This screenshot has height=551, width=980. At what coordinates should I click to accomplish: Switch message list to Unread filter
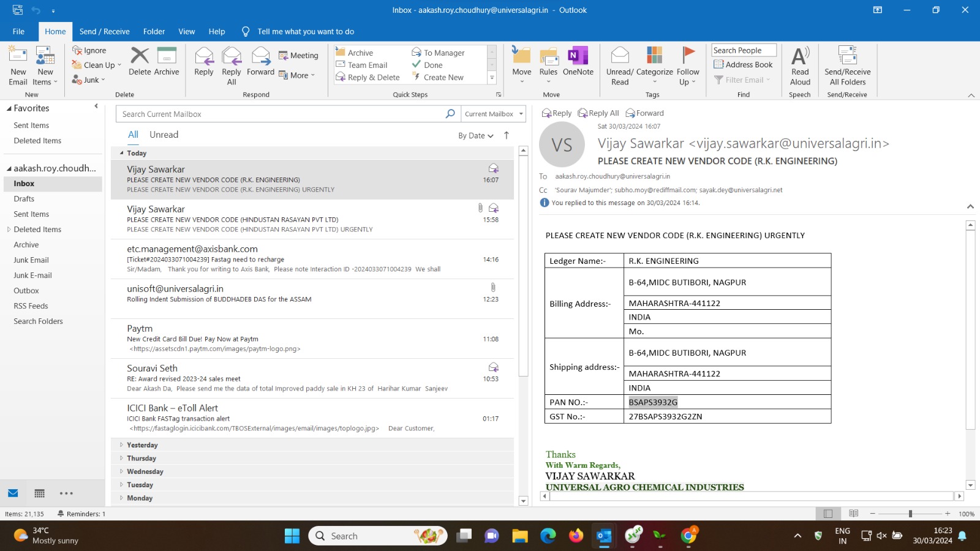pos(164,135)
